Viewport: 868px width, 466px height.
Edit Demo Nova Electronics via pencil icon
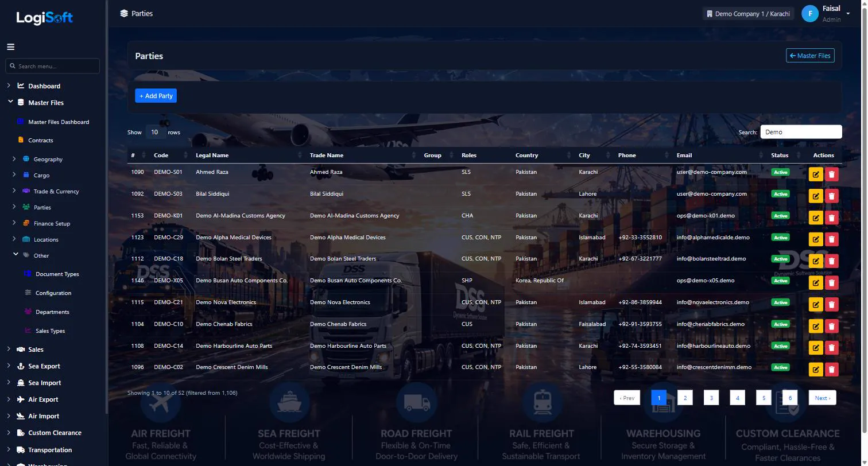(x=815, y=305)
